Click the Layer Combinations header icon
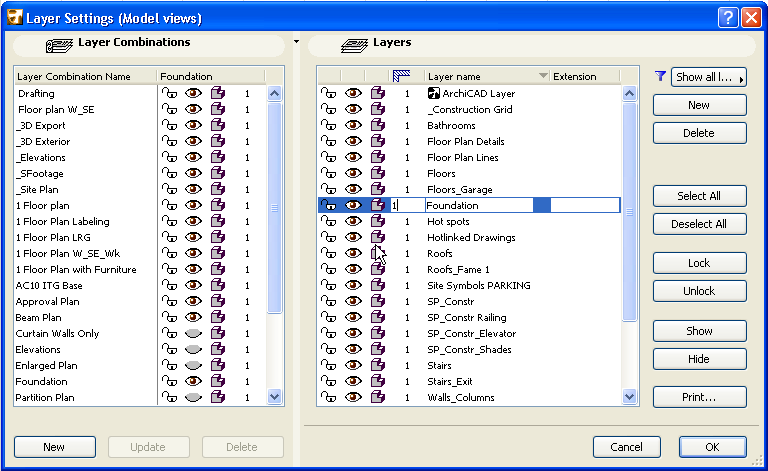Viewport: 768px width, 471px height. pos(59,45)
